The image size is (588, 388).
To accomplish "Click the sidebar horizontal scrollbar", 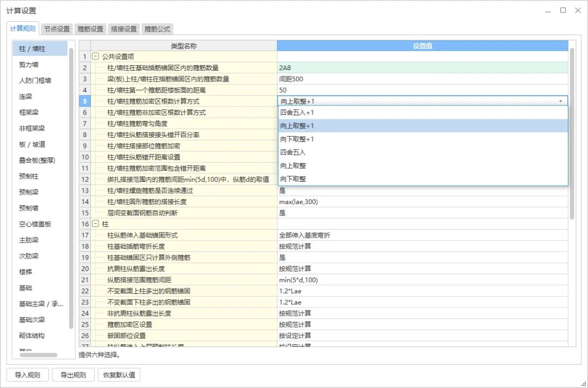I will pyautogui.click(x=38, y=355).
